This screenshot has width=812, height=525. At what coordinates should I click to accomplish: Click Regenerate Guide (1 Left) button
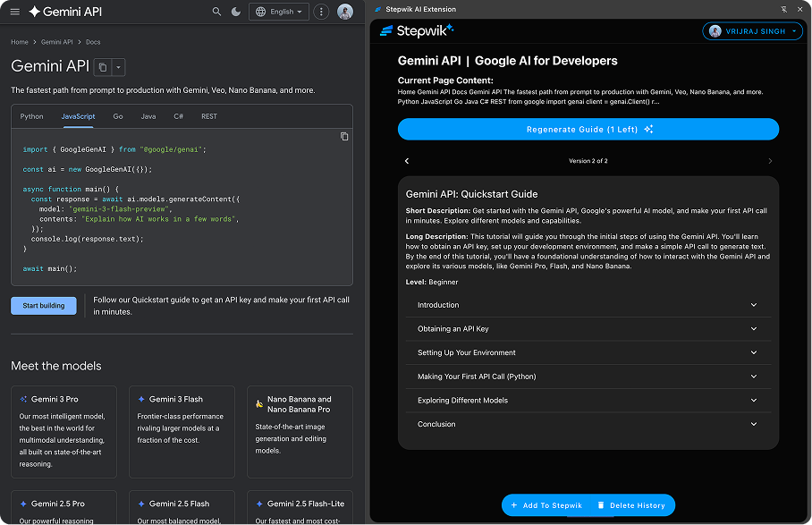point(588,130)
